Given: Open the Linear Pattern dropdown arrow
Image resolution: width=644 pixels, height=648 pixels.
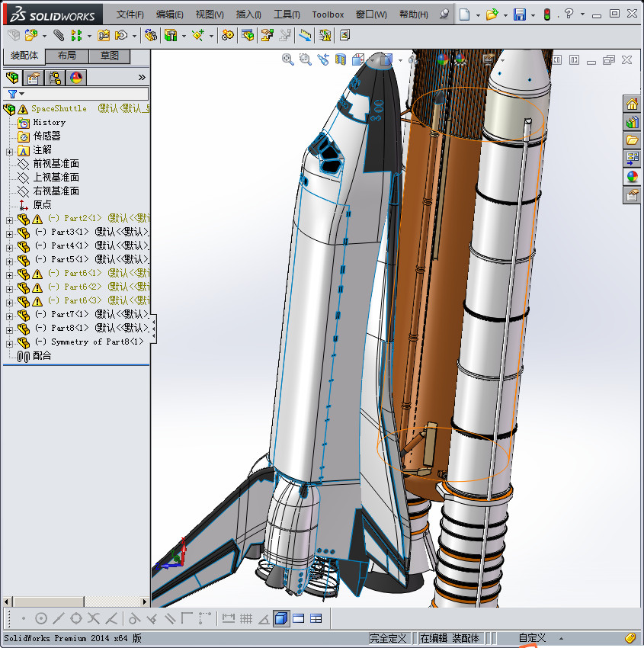Looking at the screenshot, I should pos(89,37).
